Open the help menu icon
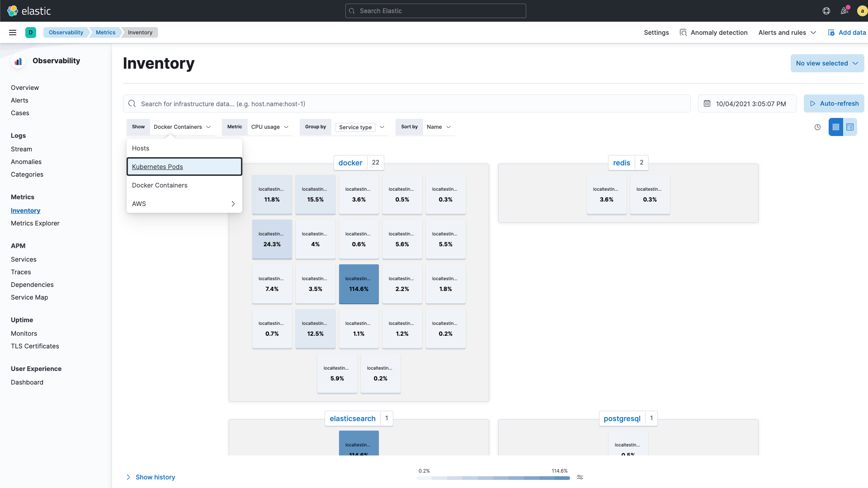The height and width of the screenshot is (488, 868). 826,11
